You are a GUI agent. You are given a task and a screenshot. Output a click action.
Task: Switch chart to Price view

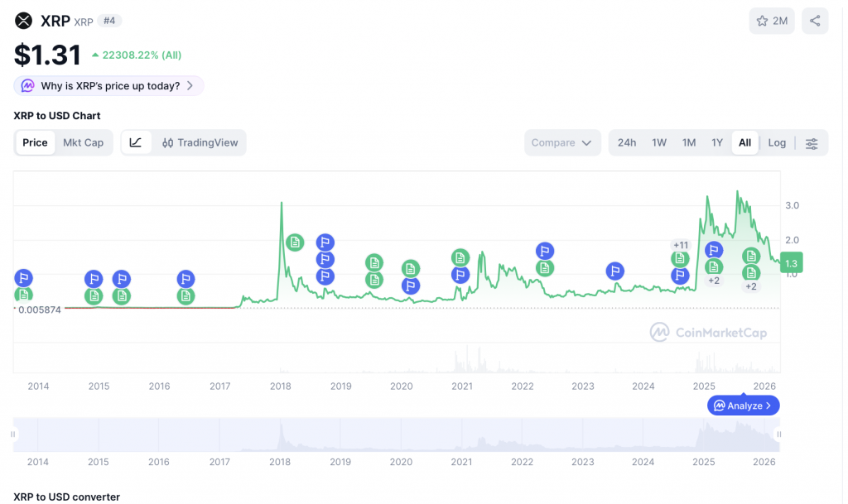(x=35, y=142)
